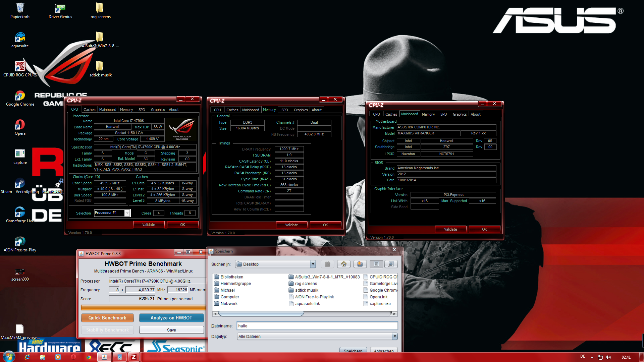Select the Computer entry in file list
Screen dimensions: 644x362
click(x=227, y=297)
